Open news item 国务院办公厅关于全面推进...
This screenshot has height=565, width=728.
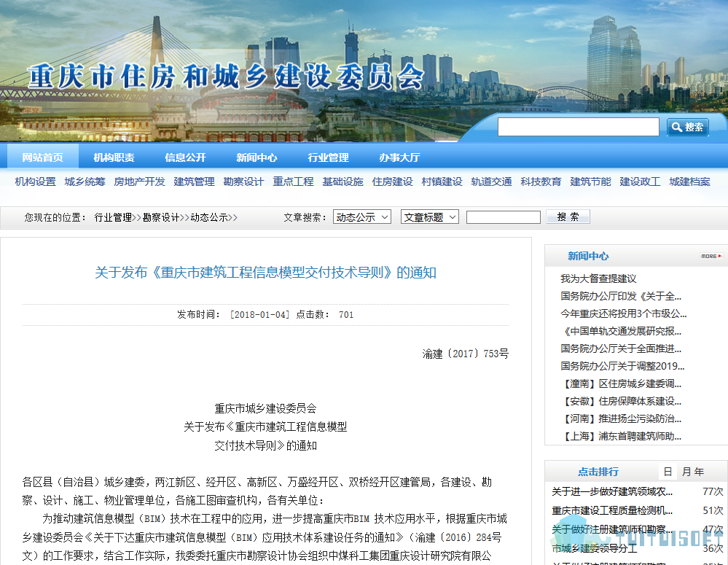pos(621,348)
